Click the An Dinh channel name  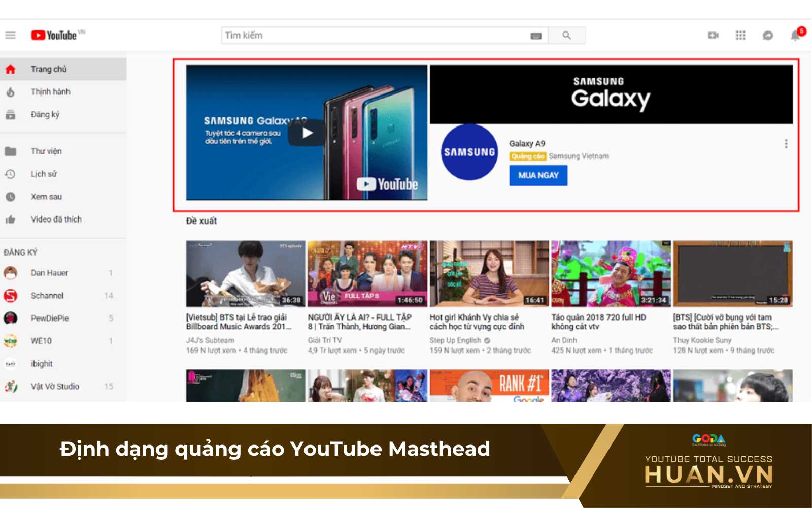point(564,340)
